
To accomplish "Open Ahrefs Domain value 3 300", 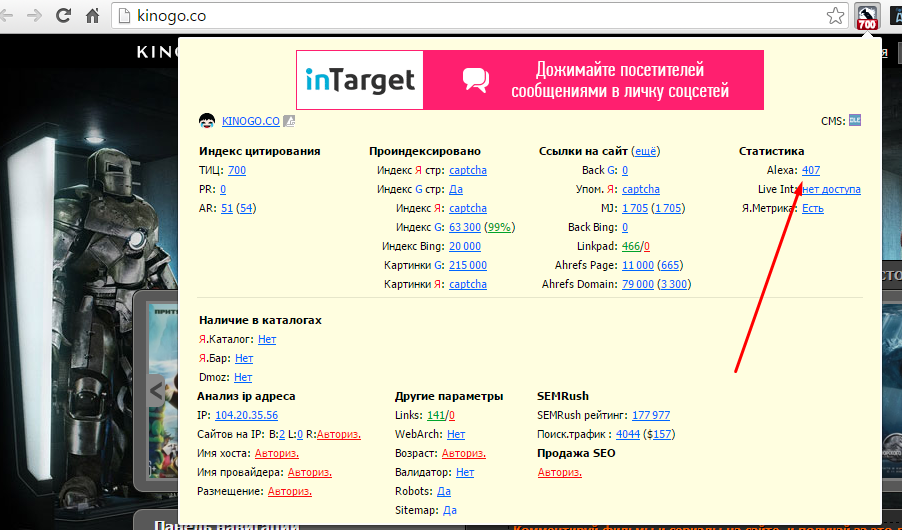I will [674, 284].
